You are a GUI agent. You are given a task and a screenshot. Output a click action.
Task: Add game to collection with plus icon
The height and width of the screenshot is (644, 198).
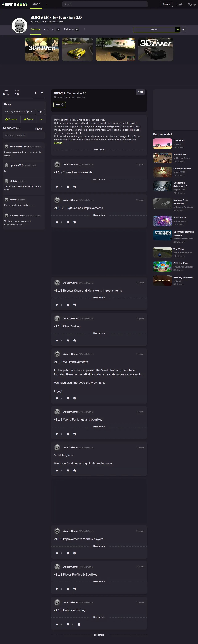point(183,29)
